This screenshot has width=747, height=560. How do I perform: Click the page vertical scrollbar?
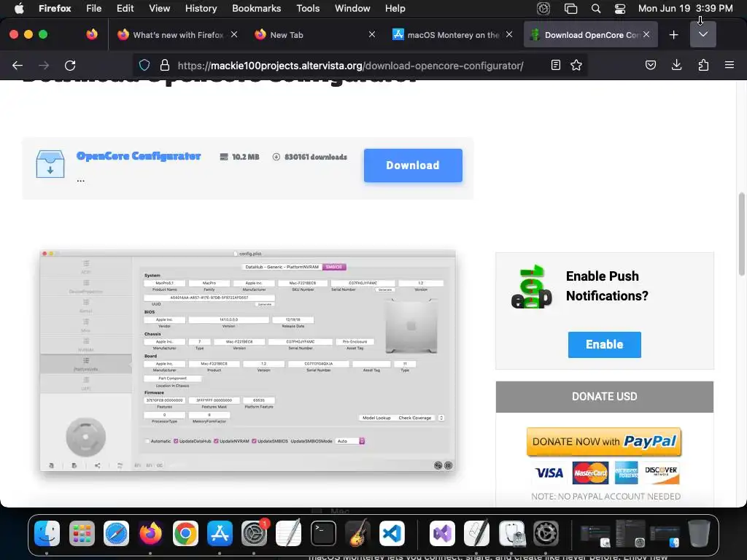(x=741, y=233)
